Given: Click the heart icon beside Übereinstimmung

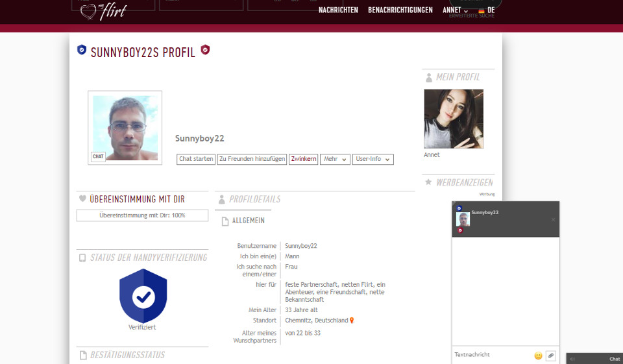Looking at the screenshot, I should [x=82, y=199].
